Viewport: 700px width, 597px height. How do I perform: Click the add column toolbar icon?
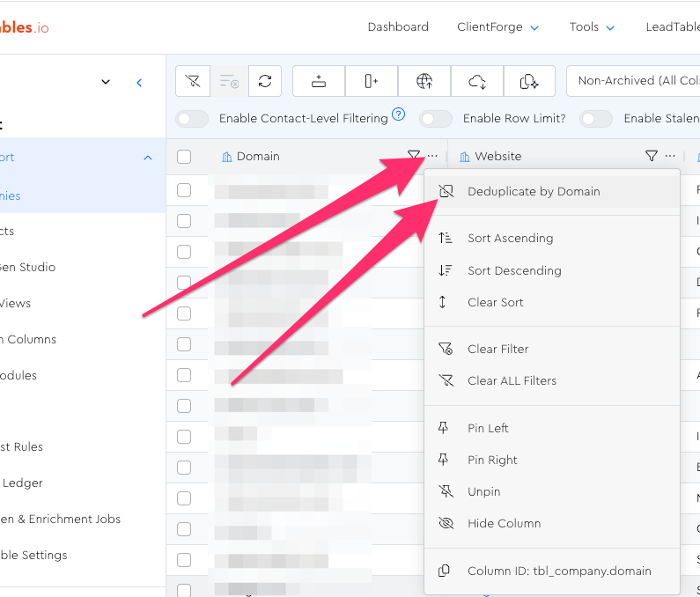[372, 82]
